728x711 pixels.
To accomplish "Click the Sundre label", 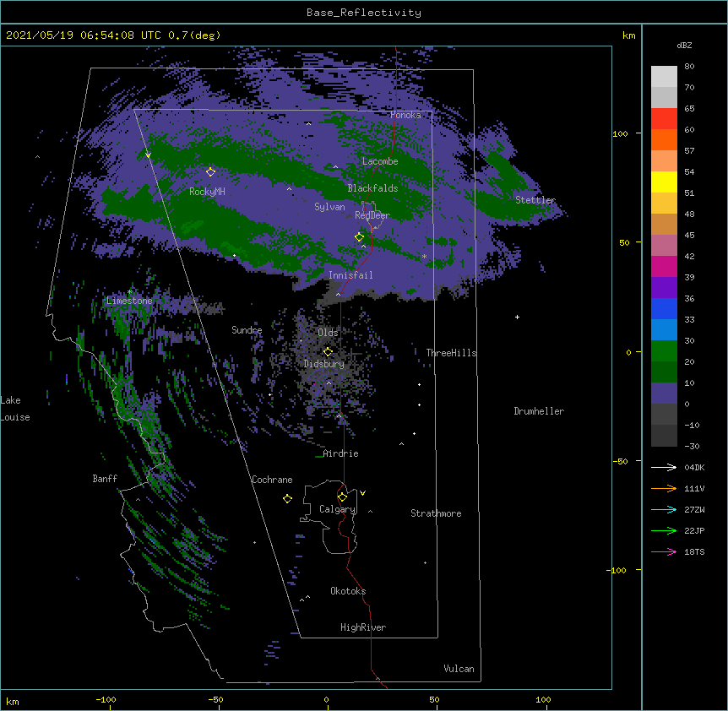I will 247,330.
